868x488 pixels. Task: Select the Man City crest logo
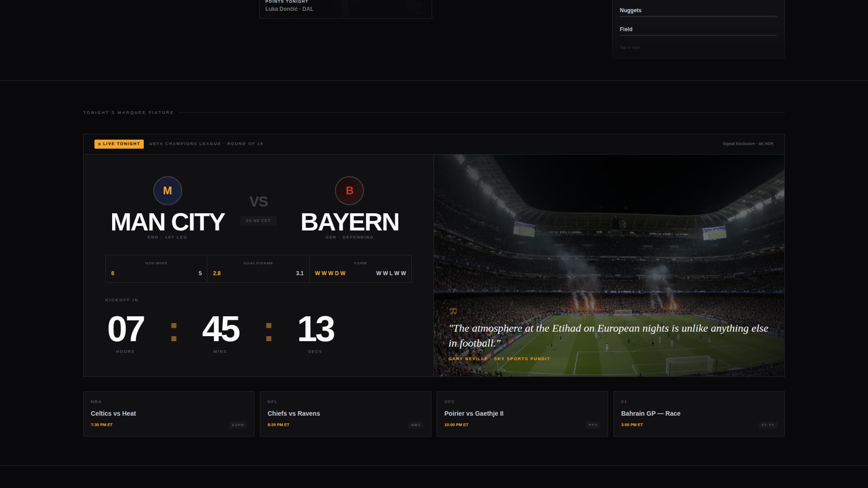coord(167,191)
